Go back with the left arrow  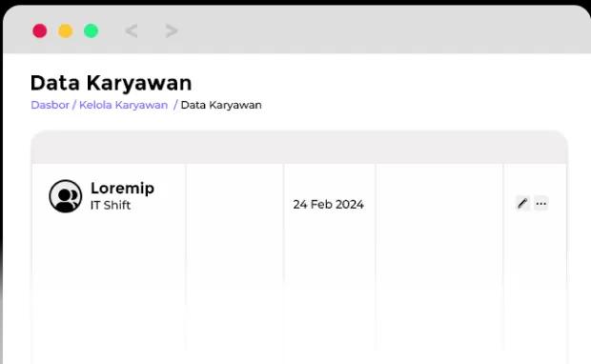click(132, 30)
